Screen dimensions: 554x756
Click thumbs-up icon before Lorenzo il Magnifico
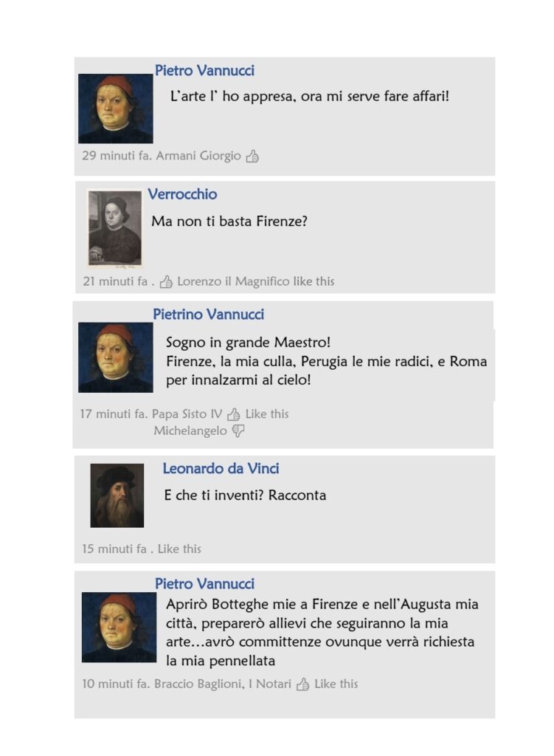pyautogui.click(x=166, y=281)
